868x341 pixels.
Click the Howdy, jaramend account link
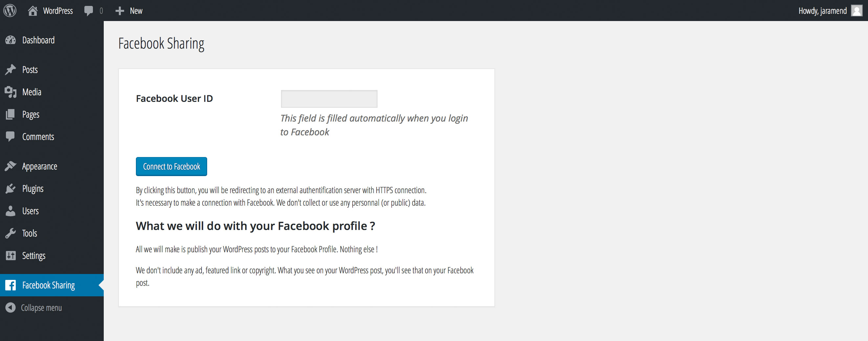tap(822, 11)
